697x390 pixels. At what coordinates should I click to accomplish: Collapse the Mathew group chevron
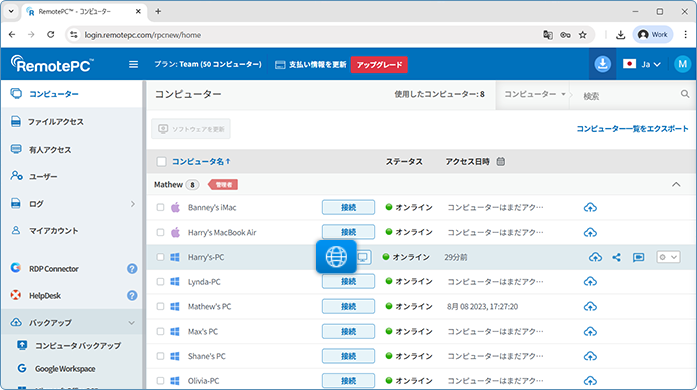pyautogui.click(x=676, y=184)
